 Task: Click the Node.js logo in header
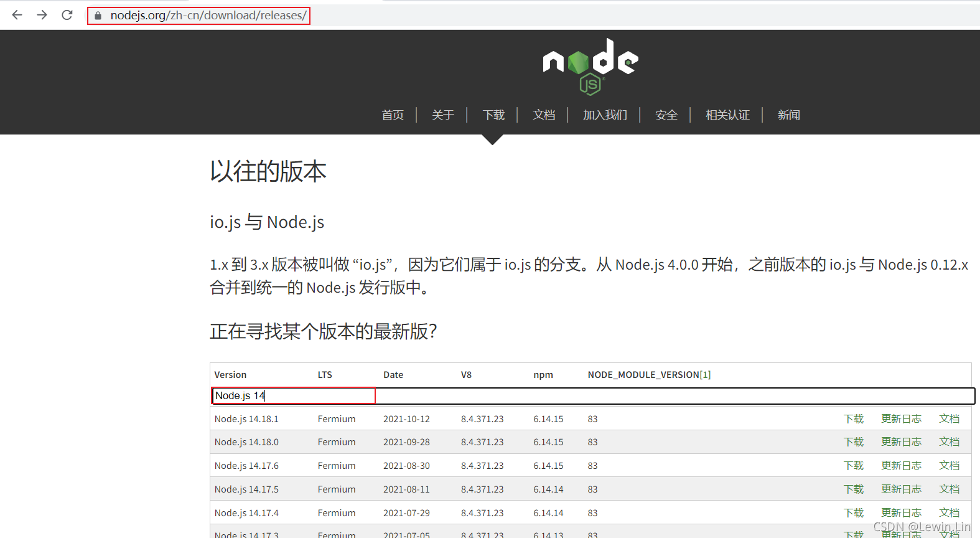coord(590,67)
